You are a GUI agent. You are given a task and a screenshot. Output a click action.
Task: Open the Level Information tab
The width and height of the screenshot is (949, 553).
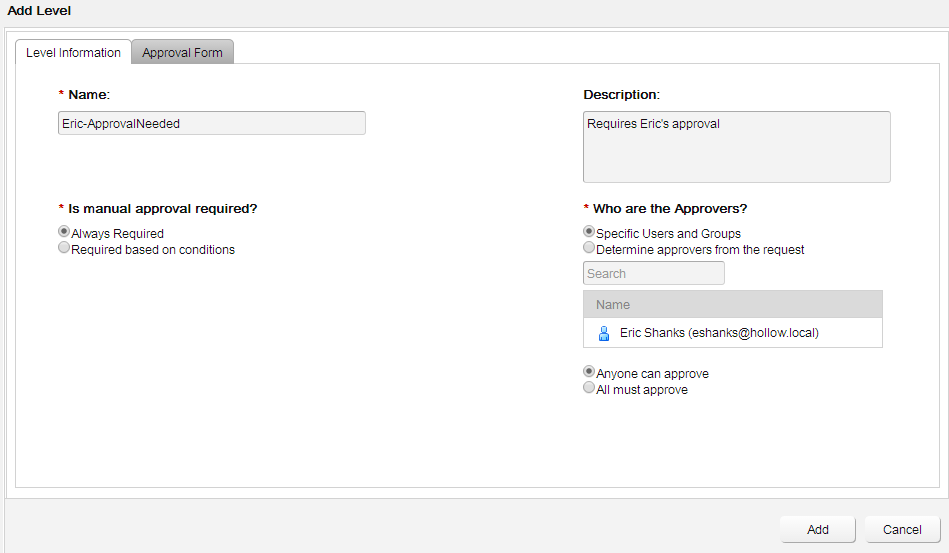coord(73,53)
